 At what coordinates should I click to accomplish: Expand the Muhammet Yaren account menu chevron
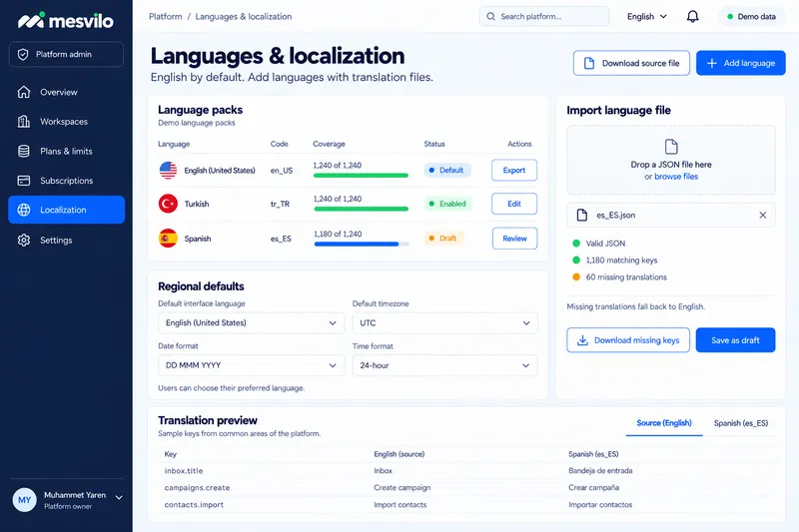[119, 498]
